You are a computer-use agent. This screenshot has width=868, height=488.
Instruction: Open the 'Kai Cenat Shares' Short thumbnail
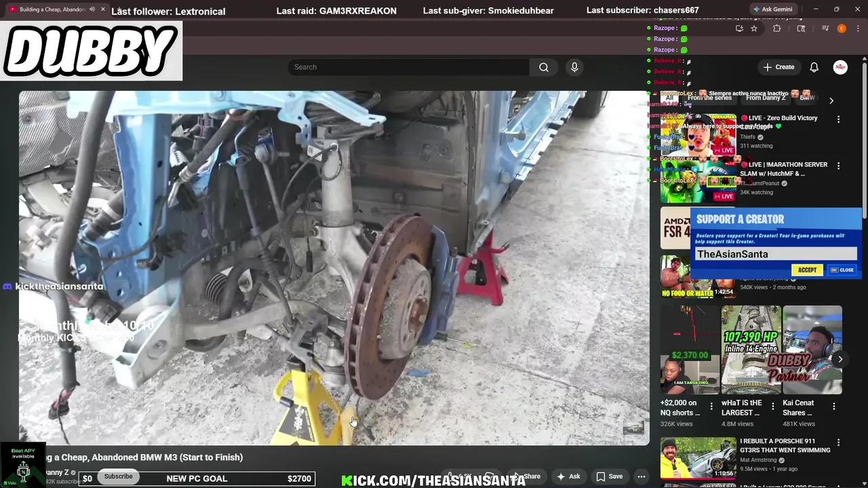click(812, 350)
